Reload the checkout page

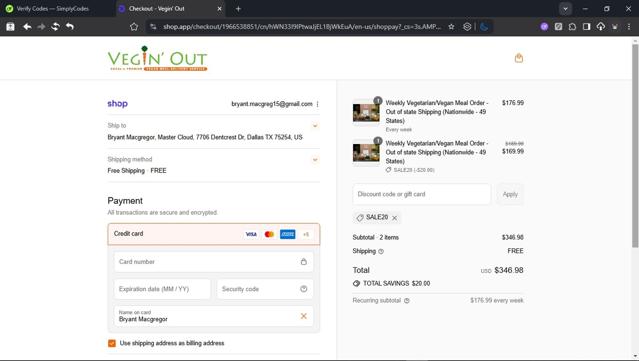55,26
